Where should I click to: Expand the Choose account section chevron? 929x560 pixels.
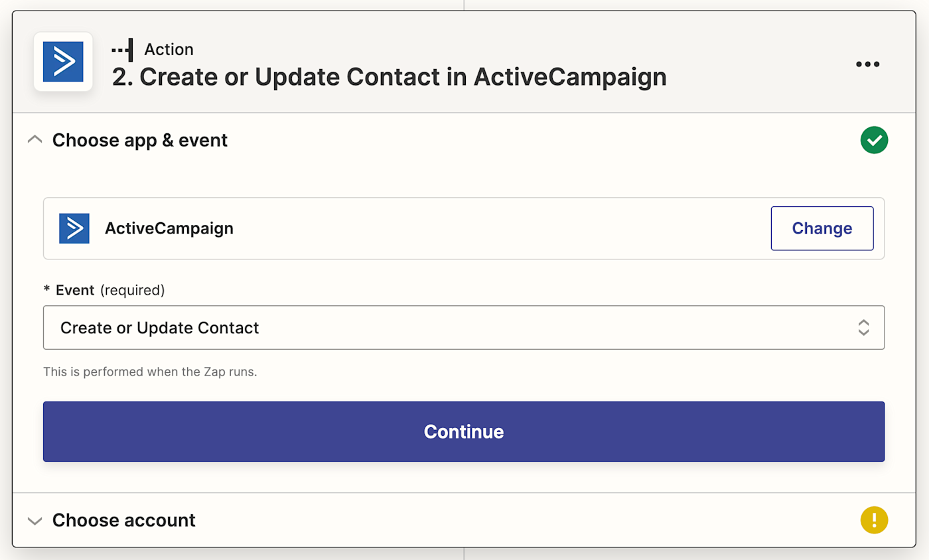point(35,520)
